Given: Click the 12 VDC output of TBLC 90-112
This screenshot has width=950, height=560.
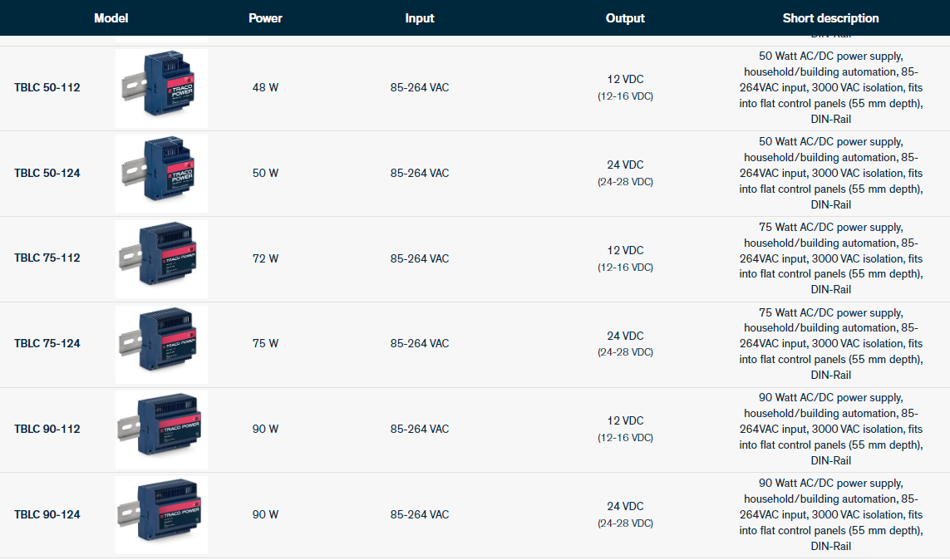Looking at the screenshot, I should [625, 420].
